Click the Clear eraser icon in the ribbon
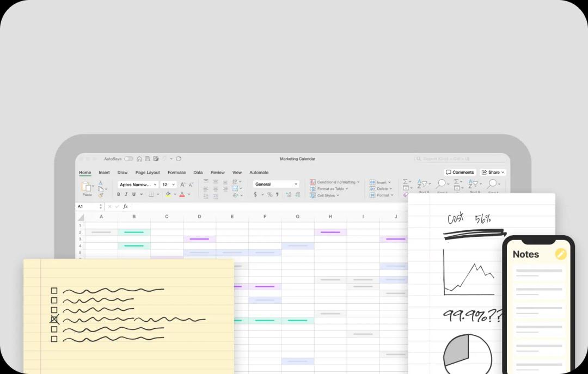The image size is (588, 374). pyautogui.click(x=406, y=195)
